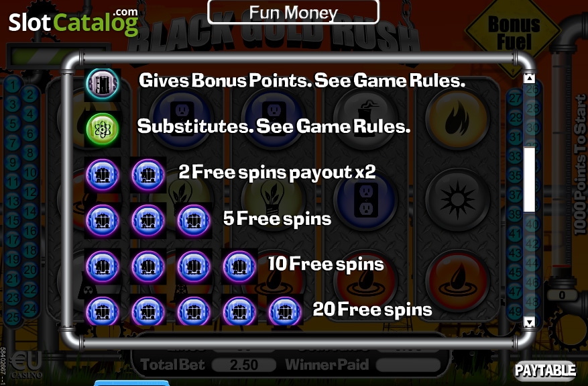Click the white paytable scrollbar thumb

529,179
